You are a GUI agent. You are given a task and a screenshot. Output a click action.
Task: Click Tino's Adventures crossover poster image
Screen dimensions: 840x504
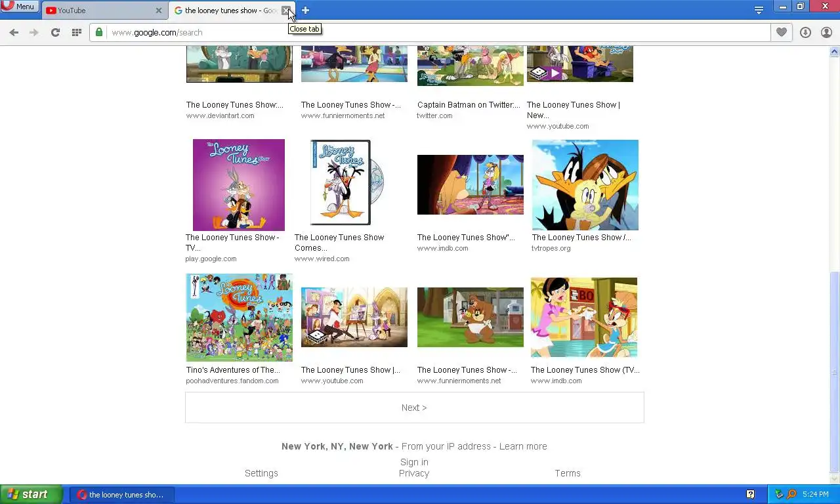240,318
